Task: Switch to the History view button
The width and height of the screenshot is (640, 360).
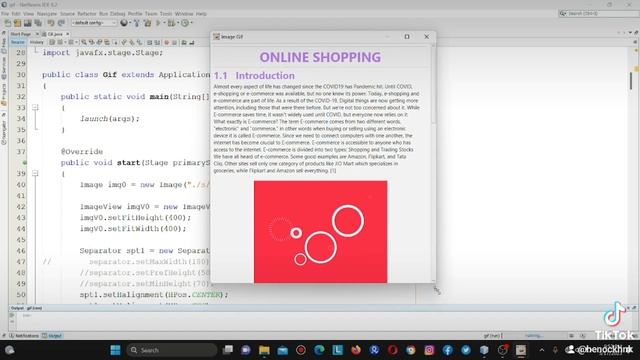Action: tap(36, 42)
